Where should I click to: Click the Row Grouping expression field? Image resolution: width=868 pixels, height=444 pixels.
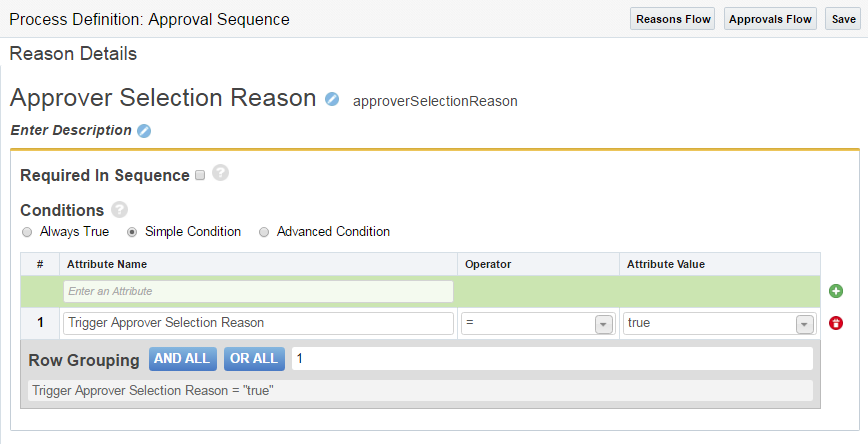point(550,359)
